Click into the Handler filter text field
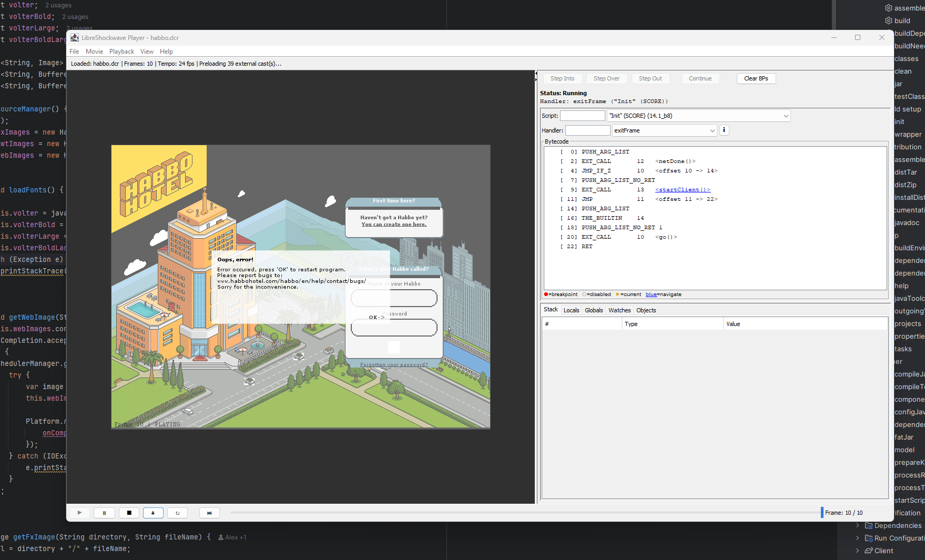The height and width of the screenshot is (560, 925). [x=588, y=130]
